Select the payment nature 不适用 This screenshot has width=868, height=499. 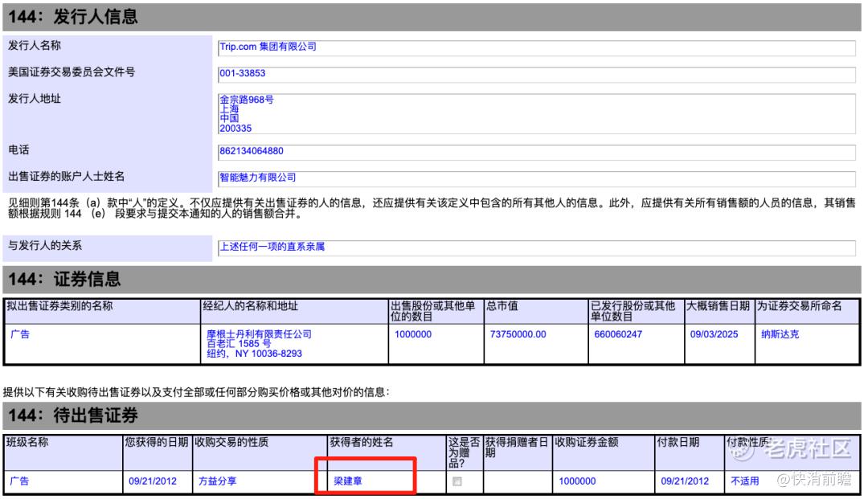tap(744, 481)
